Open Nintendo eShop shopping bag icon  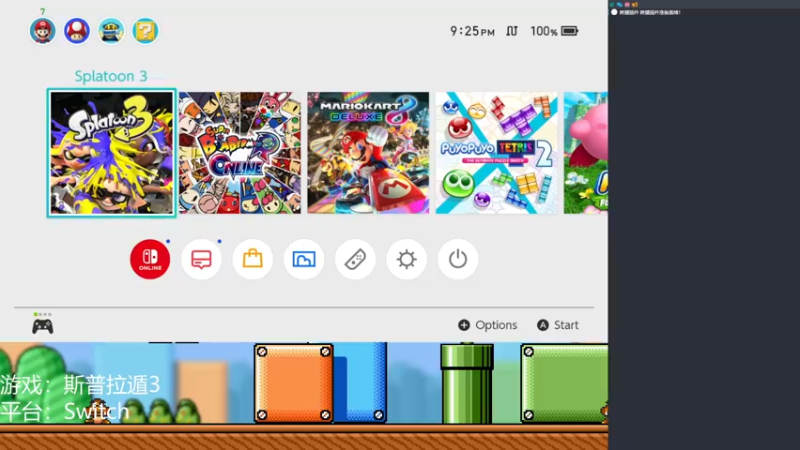pyautogui.click(x=253, y=259)
